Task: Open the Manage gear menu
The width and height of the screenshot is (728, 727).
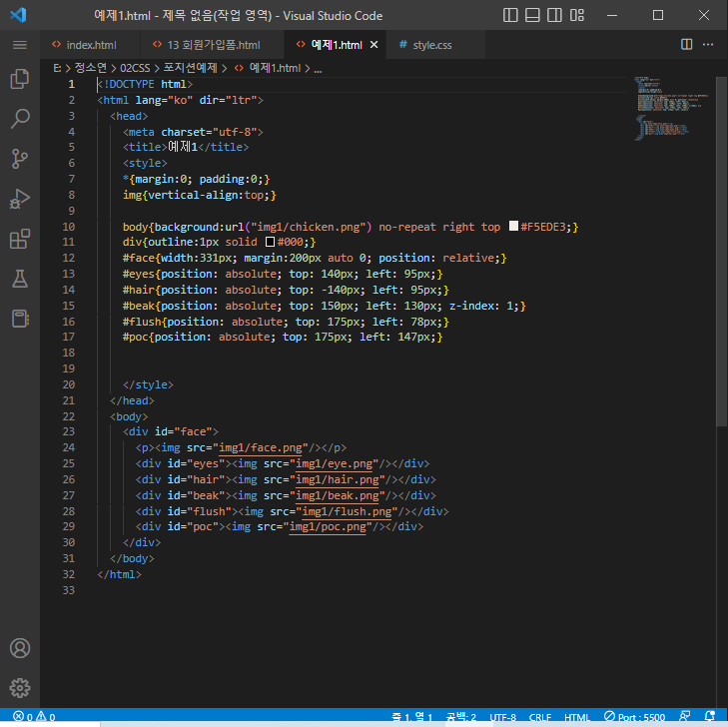Action: pos(20,687)
